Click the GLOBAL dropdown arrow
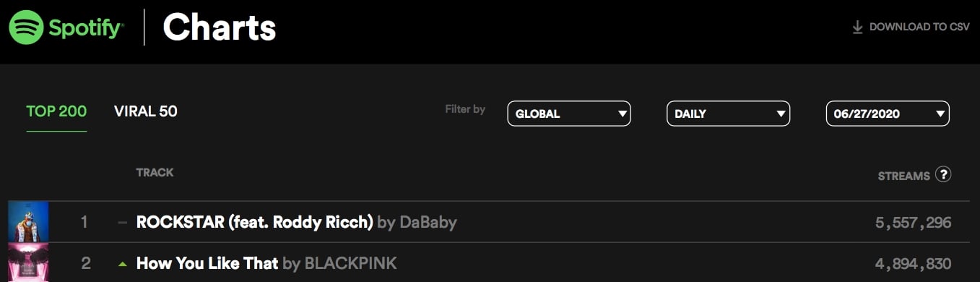 (622, 114)
